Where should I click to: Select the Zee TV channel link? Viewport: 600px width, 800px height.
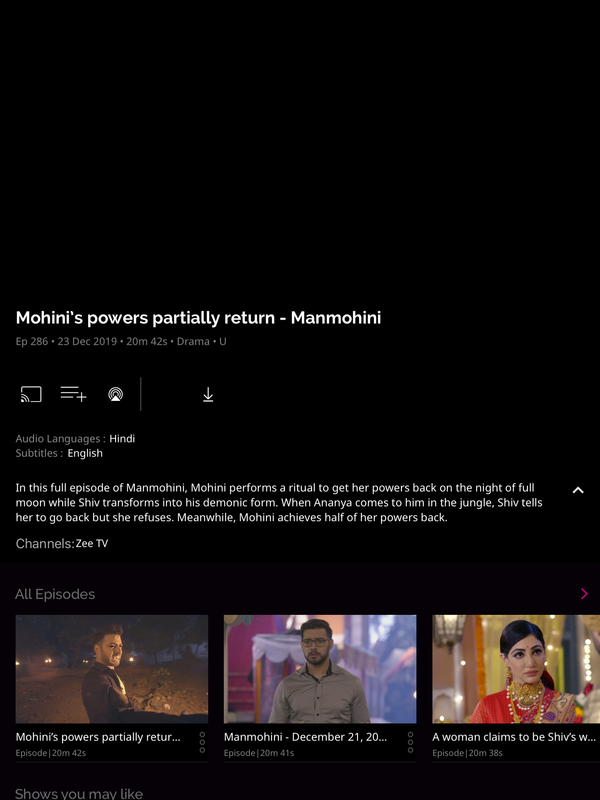pyautogui.click(x=92, y=543)
